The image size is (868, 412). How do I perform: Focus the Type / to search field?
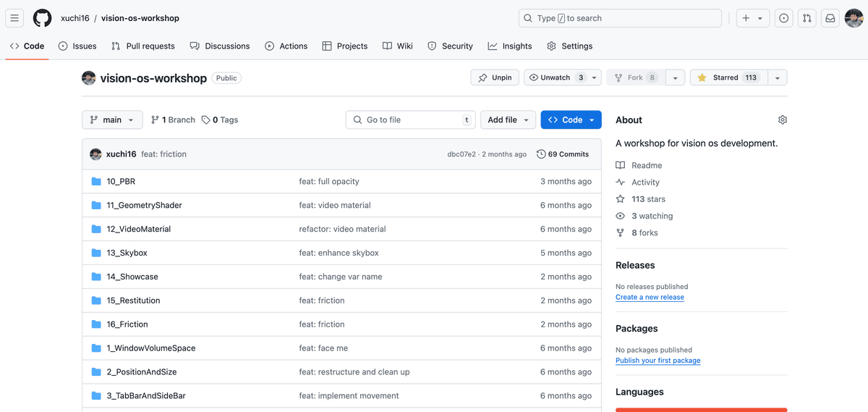(x=620, y=18)
